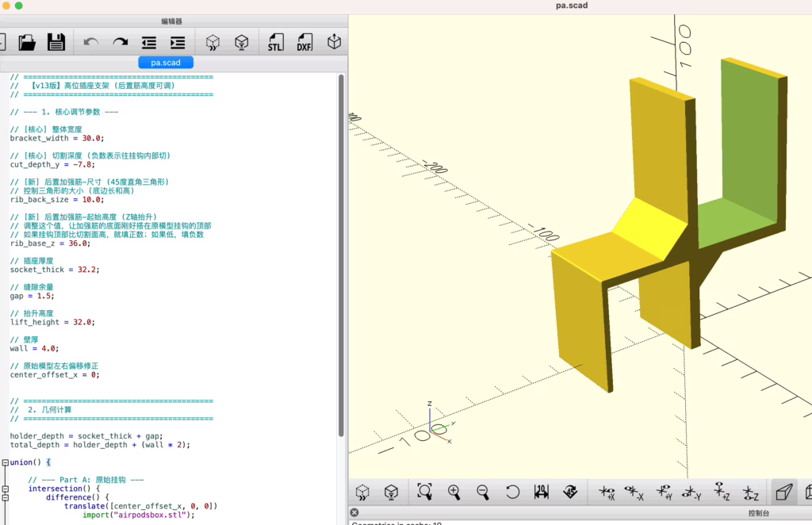
Task: Zoom in on the 3D view
Action: [x=454, y=492]
